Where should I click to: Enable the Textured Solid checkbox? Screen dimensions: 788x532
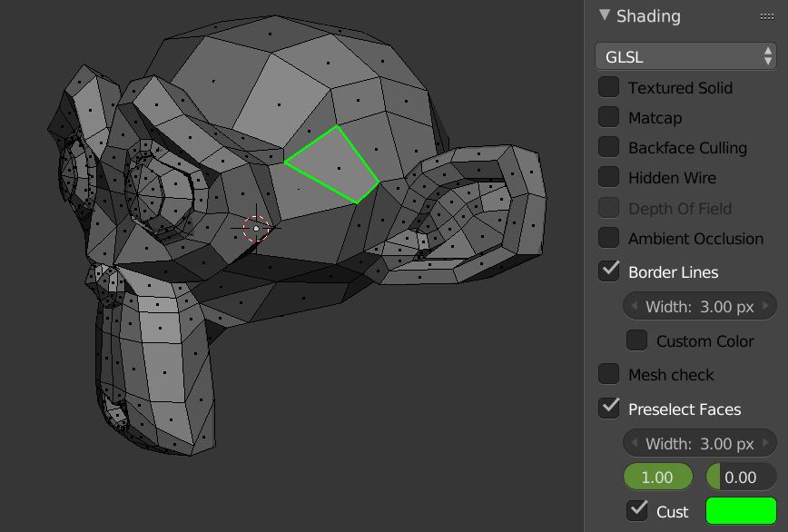click(608, 87)
